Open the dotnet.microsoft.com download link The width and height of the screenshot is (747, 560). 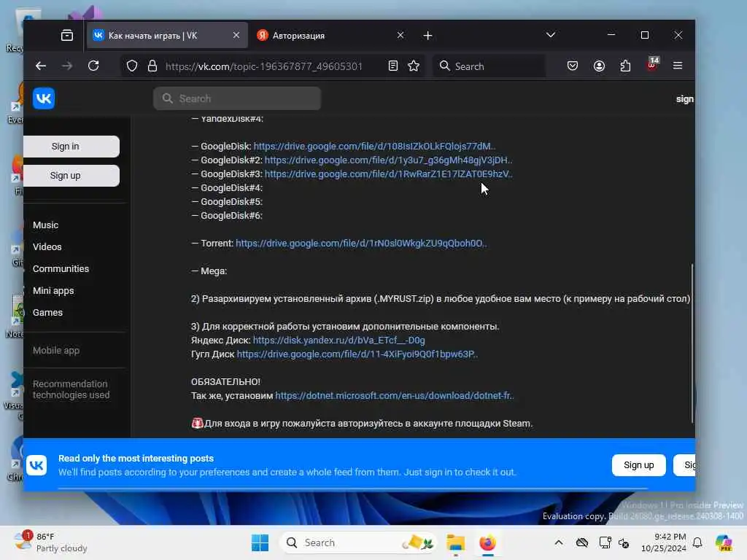pyautogui.click(x=395, y=396)
